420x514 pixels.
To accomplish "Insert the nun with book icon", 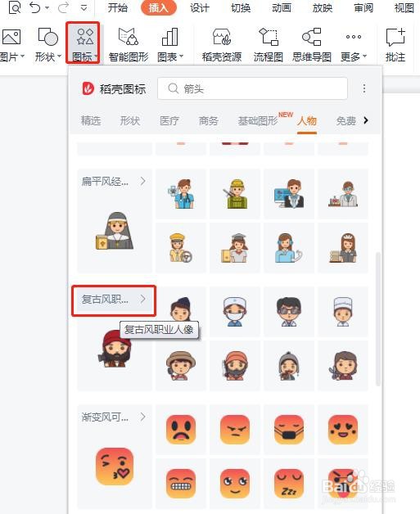I will click(x=115, y=231).
